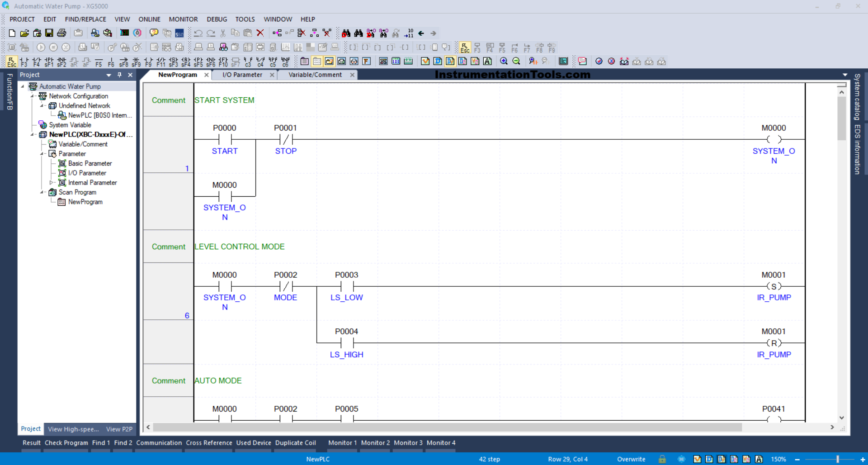Screen dimensions: 868x465
Task: Select the horizontal line F5 tool
Action: pyautogui.click(x=99, y=62)
